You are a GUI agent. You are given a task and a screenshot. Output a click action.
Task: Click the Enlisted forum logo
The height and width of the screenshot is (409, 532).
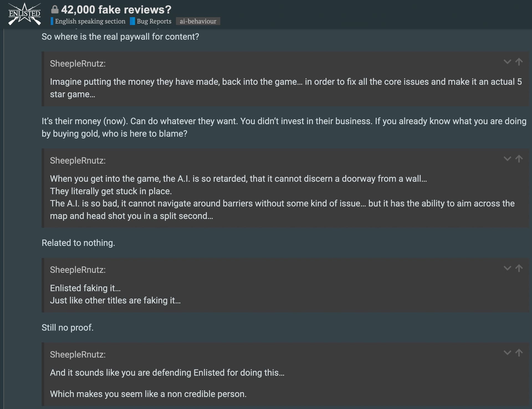pyautogui.click(x=24, y=14)
